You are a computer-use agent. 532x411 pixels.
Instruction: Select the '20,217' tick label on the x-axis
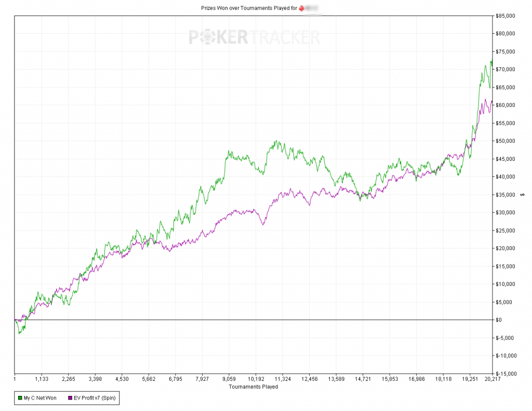point(493,379)
